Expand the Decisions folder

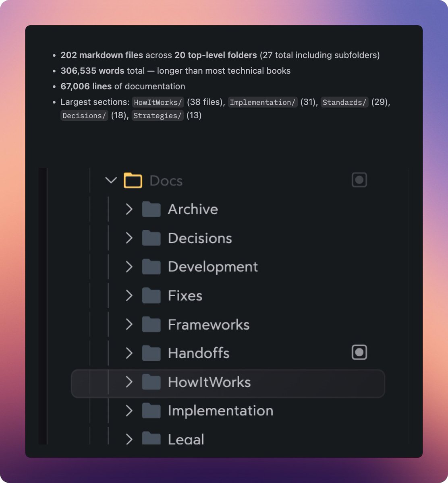[x=129, y=238]
